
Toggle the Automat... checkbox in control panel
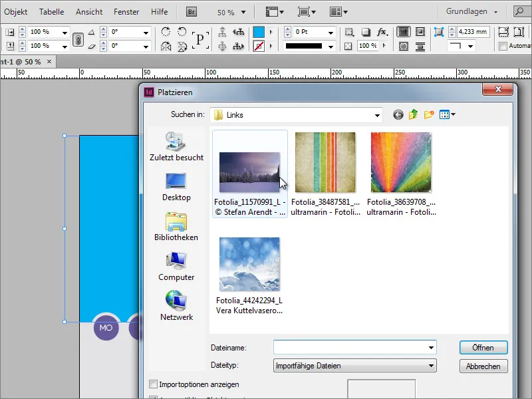tap(503, 46)
